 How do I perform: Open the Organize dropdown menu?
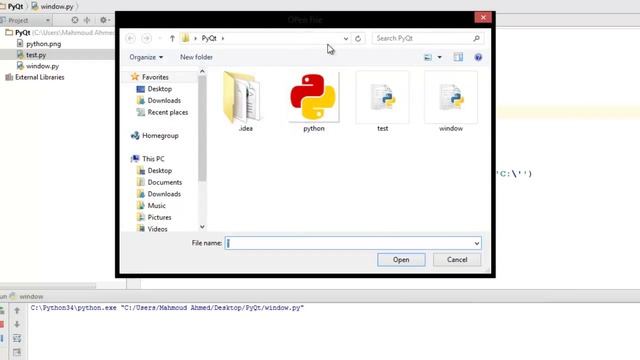tap(146, 57)
